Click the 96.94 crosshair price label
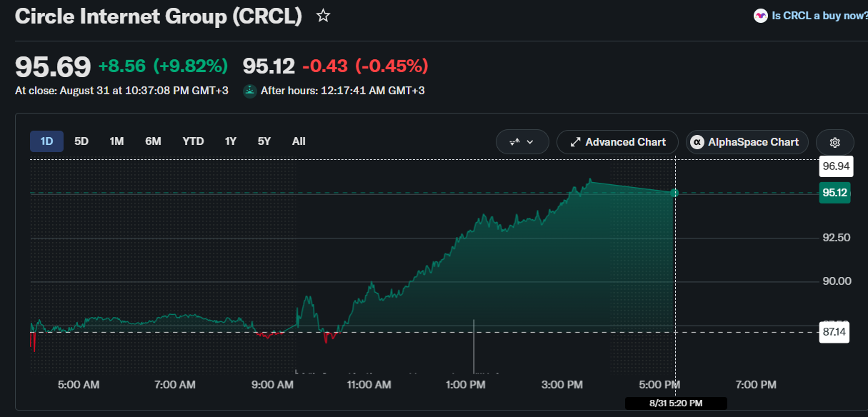This screenshot has height=417, width=868. pos(834,166)
